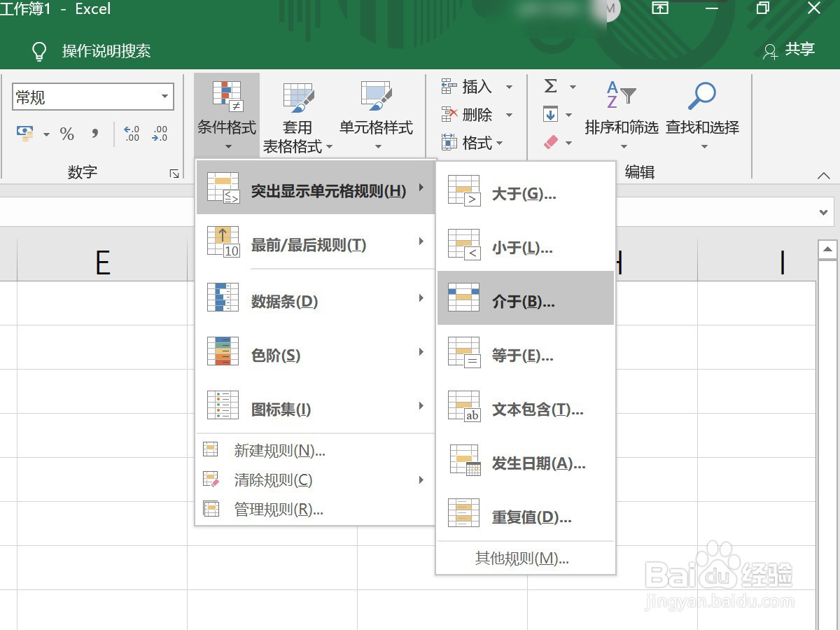840x630 pixels.
Task: Click the lightbulb Tell Me icon
Action: click(39, 51)
